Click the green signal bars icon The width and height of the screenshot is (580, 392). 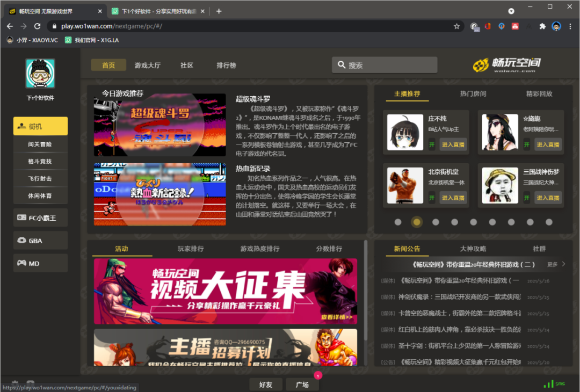pos(548,384)
